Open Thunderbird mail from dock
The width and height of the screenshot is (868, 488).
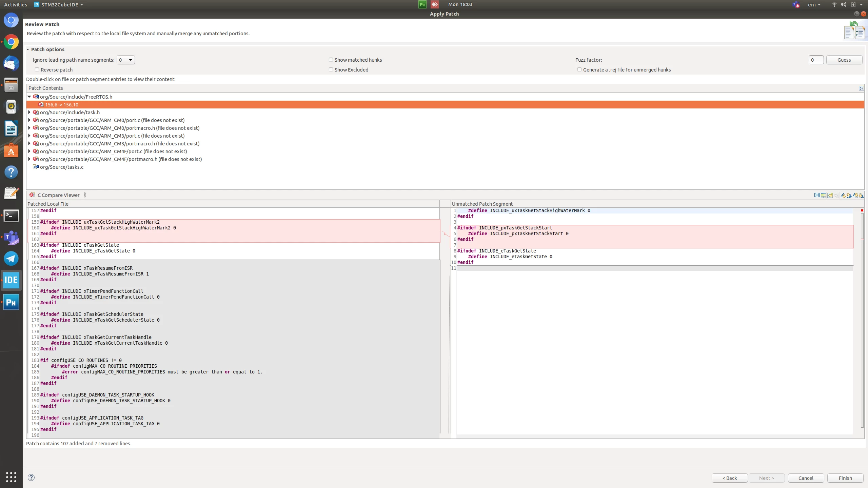click(x=11, y=64)
